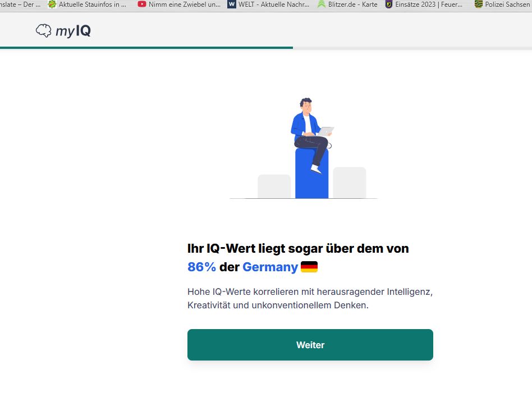Viewport: 532px width, 415px height.
Task: Click the Einsätze 2023 Feuerwehr bookmark favicon
Action: [389, 4]
